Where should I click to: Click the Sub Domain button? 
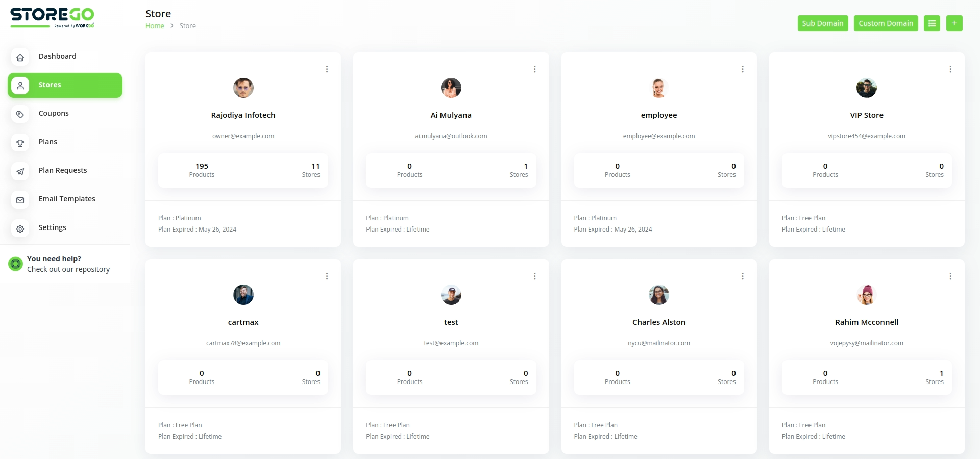click(x=823, y=23)
